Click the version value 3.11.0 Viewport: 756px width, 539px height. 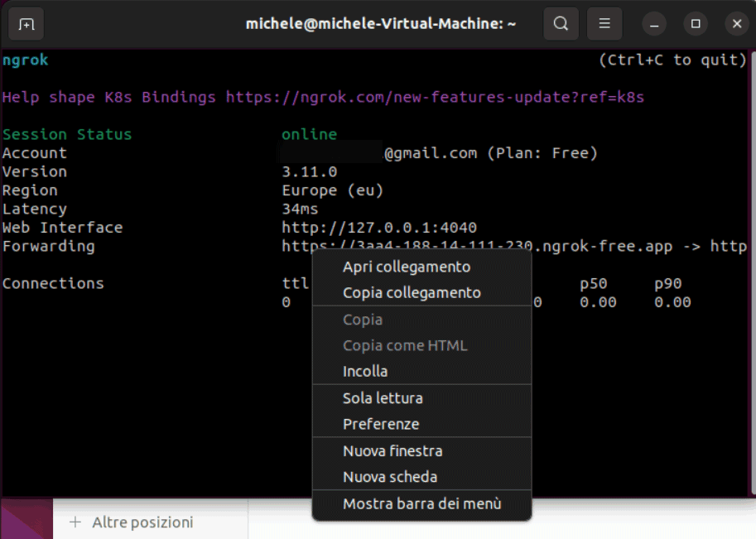310,171
